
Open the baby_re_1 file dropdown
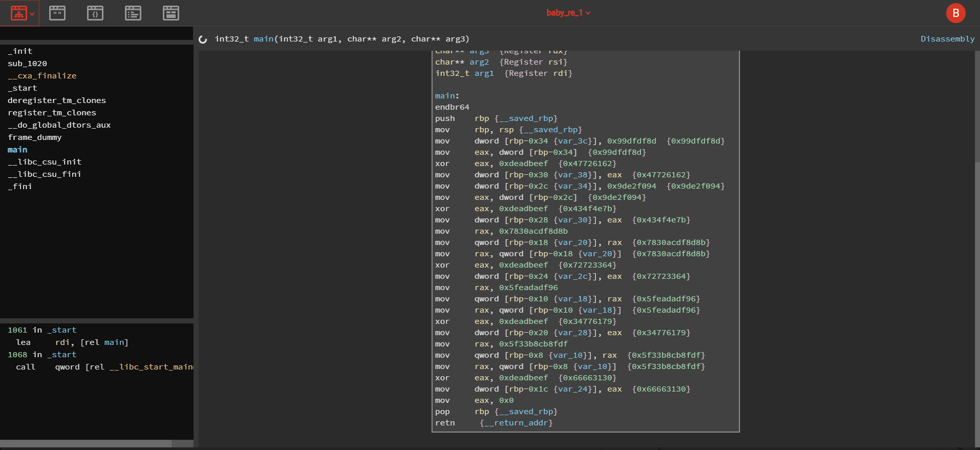pos(568,13)
